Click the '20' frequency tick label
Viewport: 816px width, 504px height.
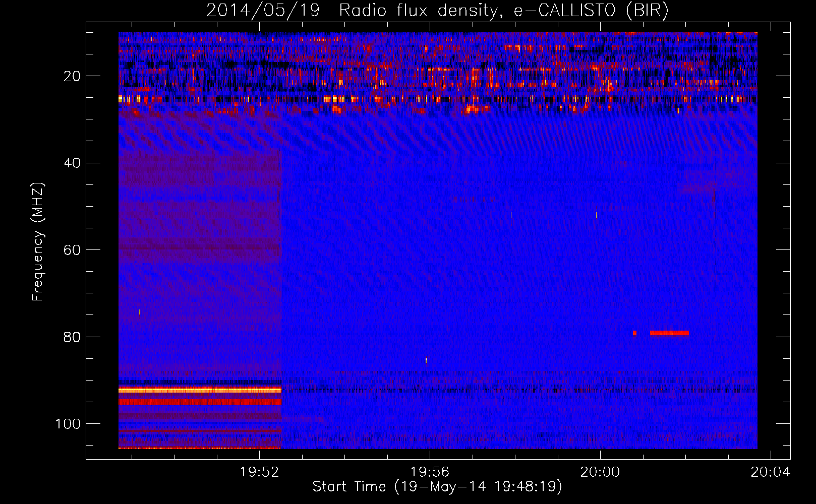tap(73, 76)
